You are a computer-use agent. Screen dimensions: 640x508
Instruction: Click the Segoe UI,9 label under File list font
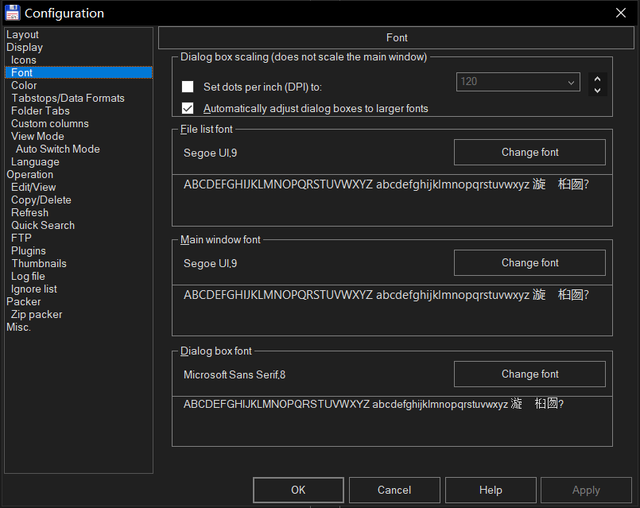pyautogui.click(x=210, y=153)
